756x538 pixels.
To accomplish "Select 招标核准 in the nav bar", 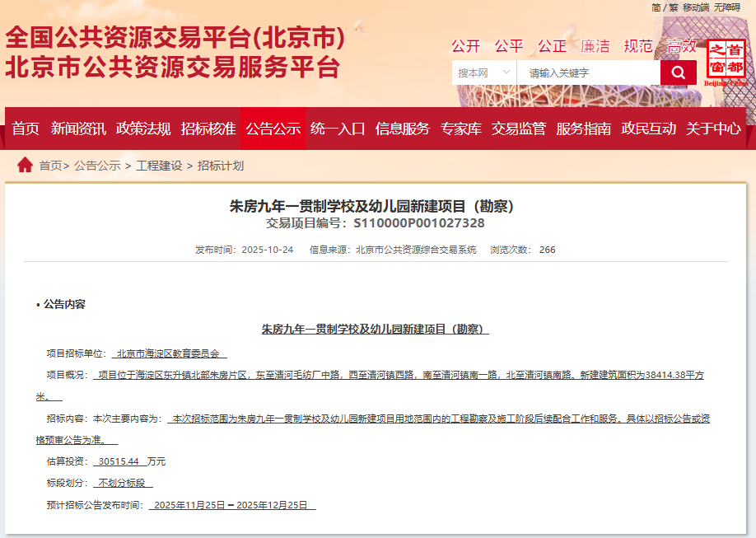I will coord(208,129).
